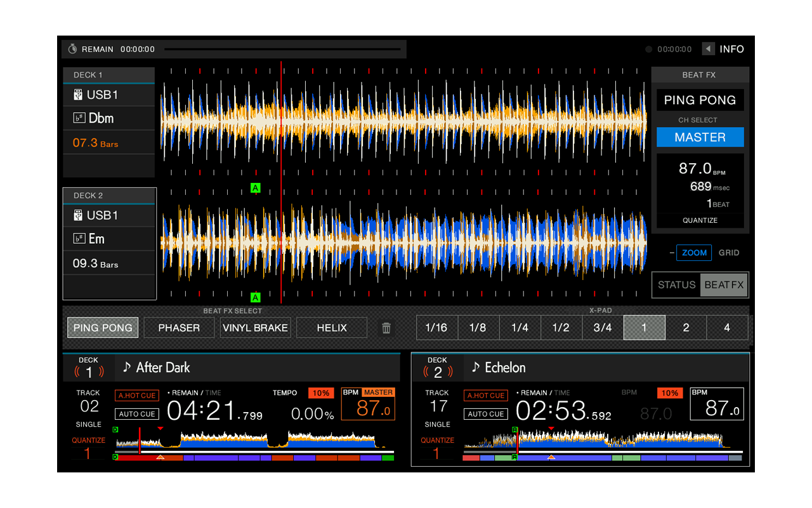
Task: Select X-PAD beat value 1/2
Action: point(561,327)
